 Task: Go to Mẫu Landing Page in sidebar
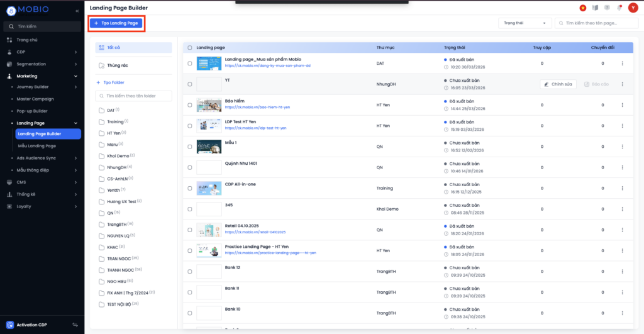(36, 145)
